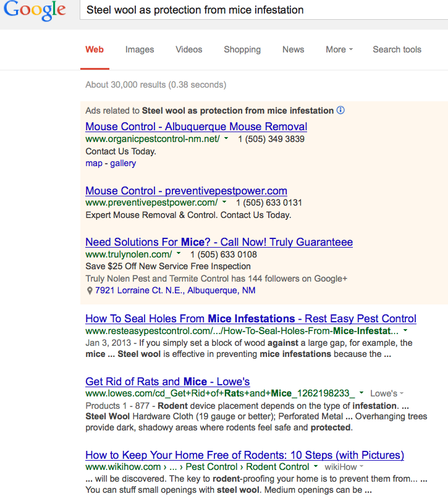Viewport: 448px width, 499px height.
Task: Open Need Solutions For Mice ad link
Action: coord(219,242)
